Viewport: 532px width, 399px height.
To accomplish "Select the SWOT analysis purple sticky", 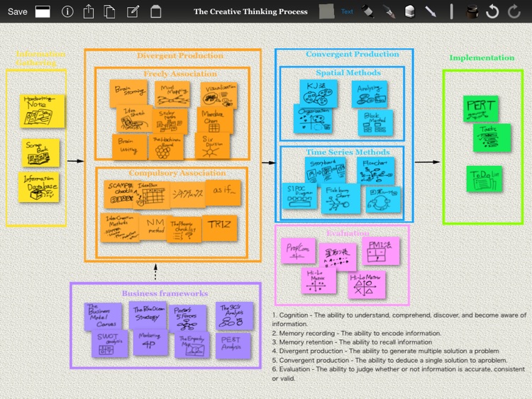I will point(109,343).
